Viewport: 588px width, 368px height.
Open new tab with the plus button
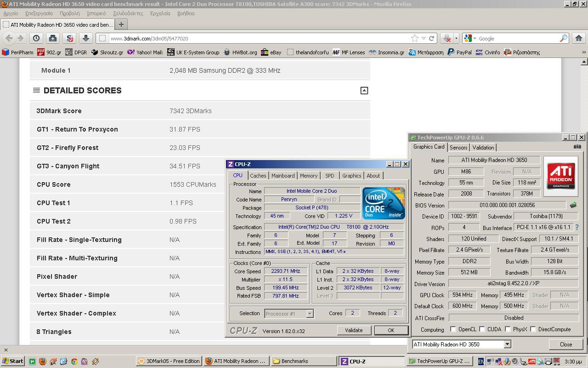point(121,24)
